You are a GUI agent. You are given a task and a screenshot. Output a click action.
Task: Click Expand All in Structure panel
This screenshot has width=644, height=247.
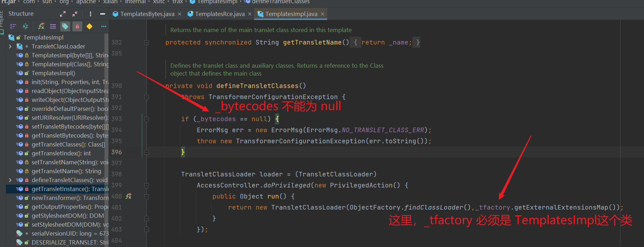tap(63, 14)
